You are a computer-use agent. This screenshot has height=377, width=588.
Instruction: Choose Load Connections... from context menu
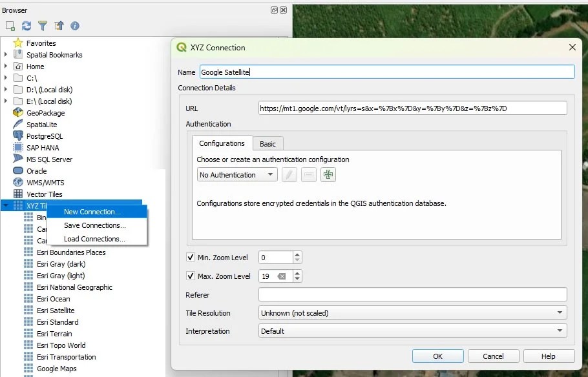click(97, 239)
